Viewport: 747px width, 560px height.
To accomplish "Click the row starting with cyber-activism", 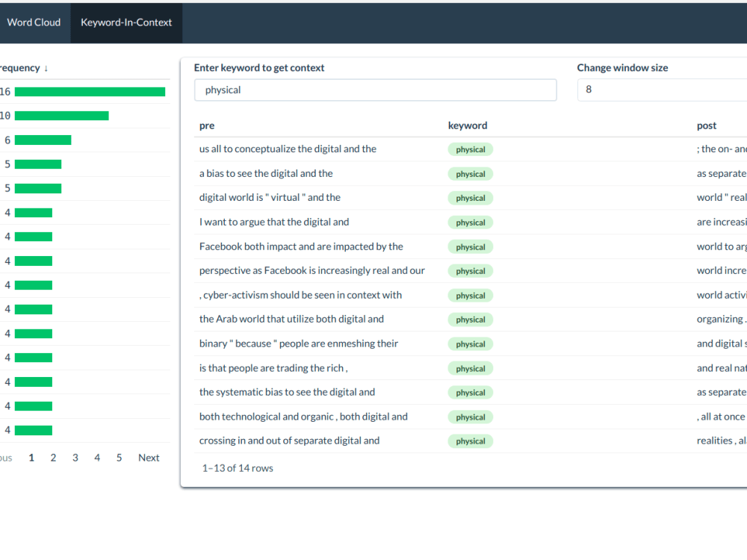I will [300, 295].
